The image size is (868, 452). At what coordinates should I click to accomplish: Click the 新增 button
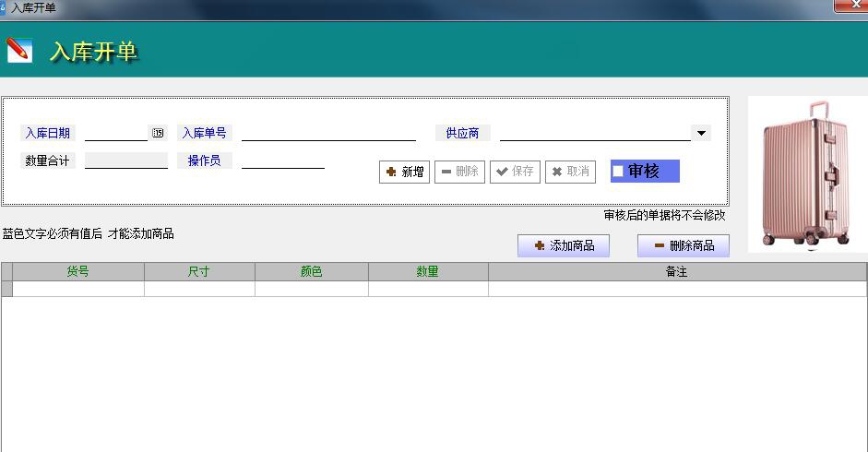404,172
